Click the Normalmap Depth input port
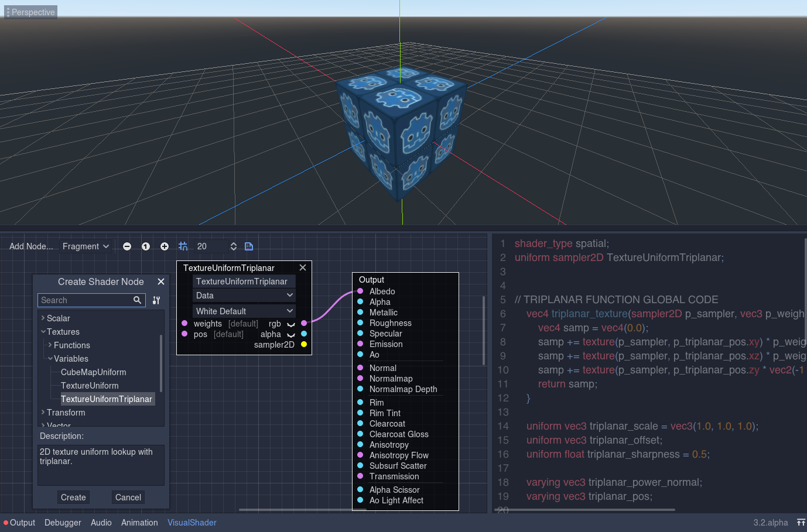The image size is (807, 532). point(360,389)
